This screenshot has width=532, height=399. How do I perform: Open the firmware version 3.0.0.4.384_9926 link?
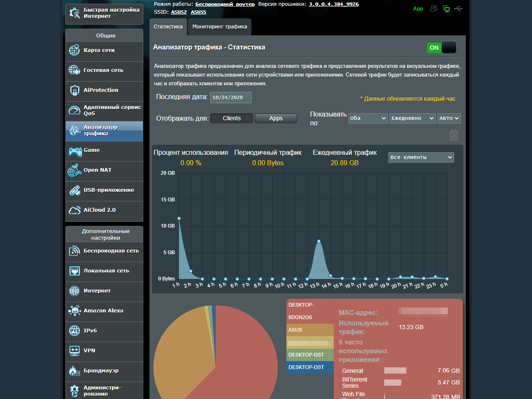tap(334, 4)
